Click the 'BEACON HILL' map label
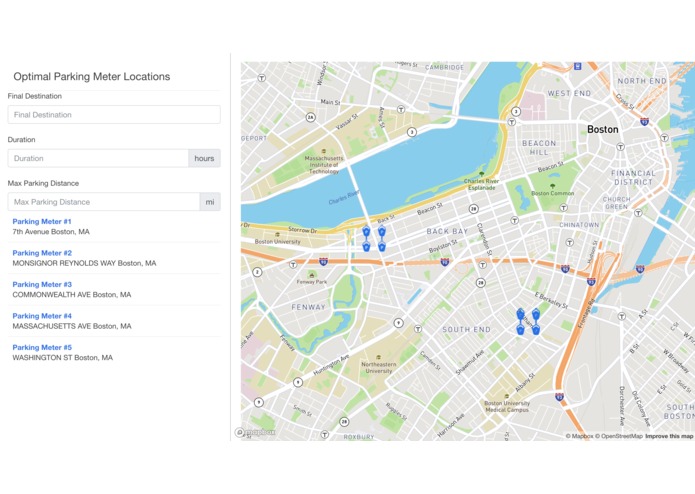Image resolution: width=695 pixels, height=494 pixels. coord(539,148)
